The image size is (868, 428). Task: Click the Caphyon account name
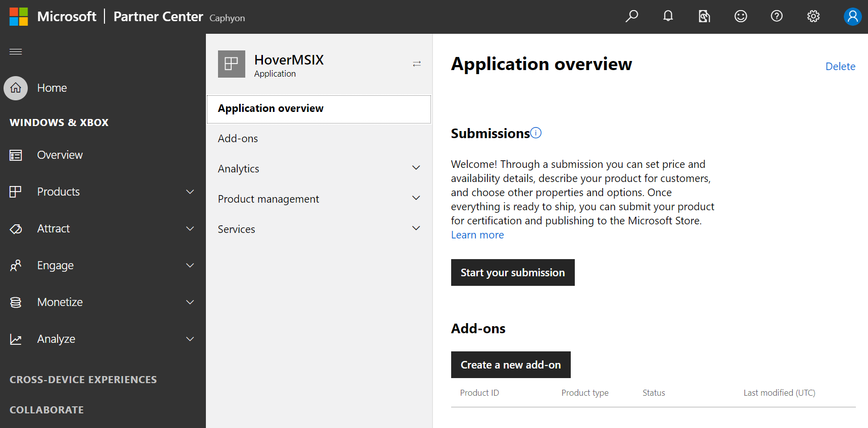point(227,18)
